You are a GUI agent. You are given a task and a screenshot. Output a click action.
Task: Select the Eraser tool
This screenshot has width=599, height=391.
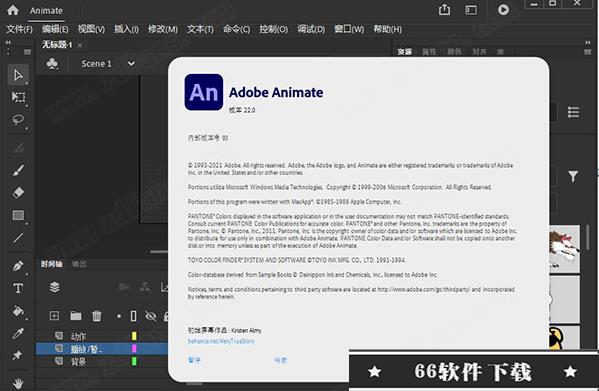click(18, 192)
